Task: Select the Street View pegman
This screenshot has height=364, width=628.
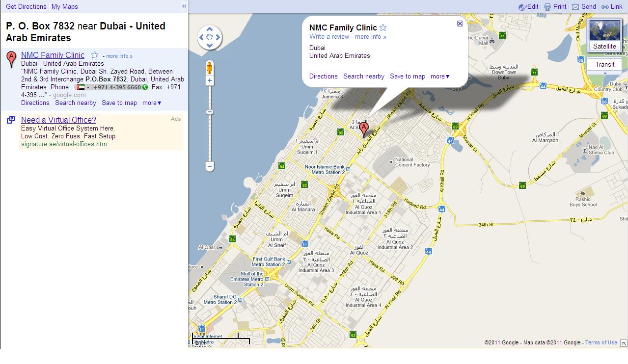Action: click(x=210, y=68)
